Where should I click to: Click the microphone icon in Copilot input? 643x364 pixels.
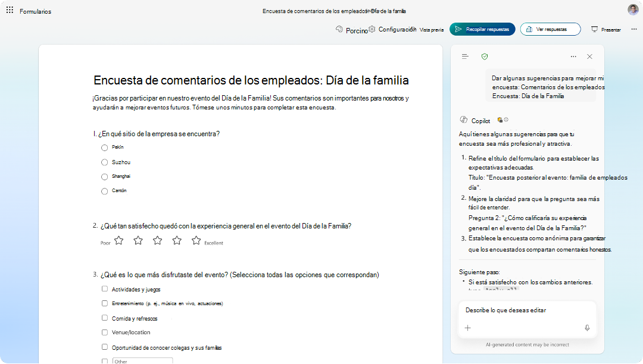587,328
